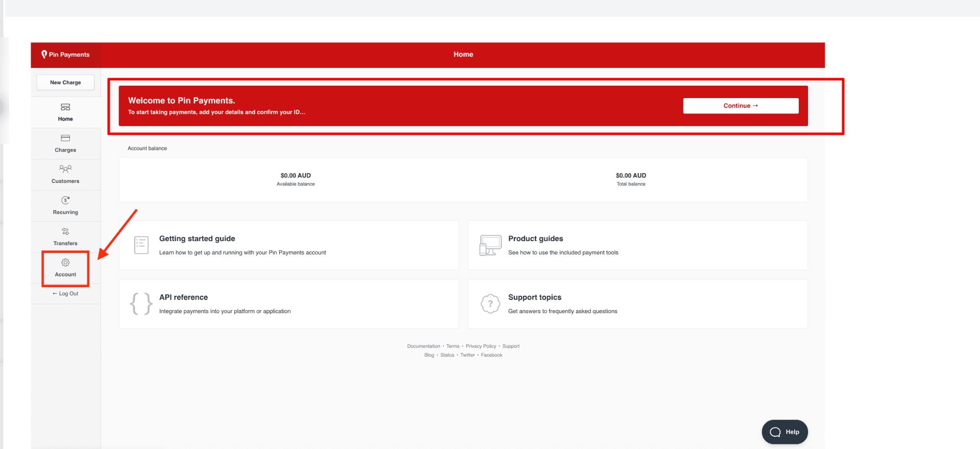The image size is (980, 449).
Task: Click 'Get answers to frequently asked questions'
Action: (x=562, y=312)
